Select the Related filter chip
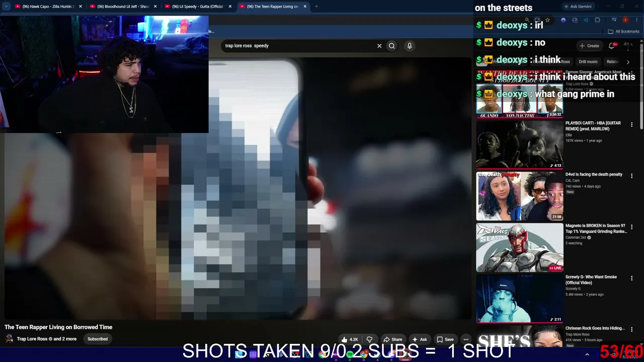Image resolution: width=644 pixels, height=362 pixels. (x=612, y=62)
